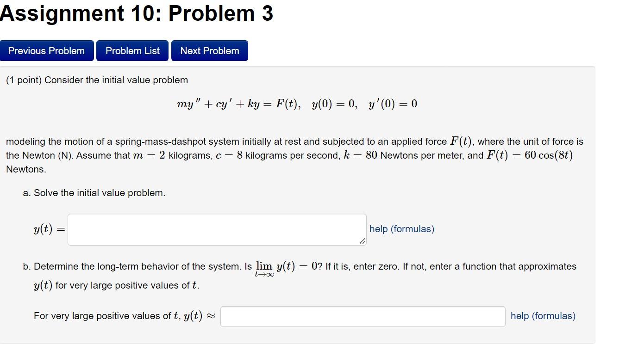Screen dimensions: 644x357
Task: Advance with the Next Problem button
Action: [x=209, y=50]
